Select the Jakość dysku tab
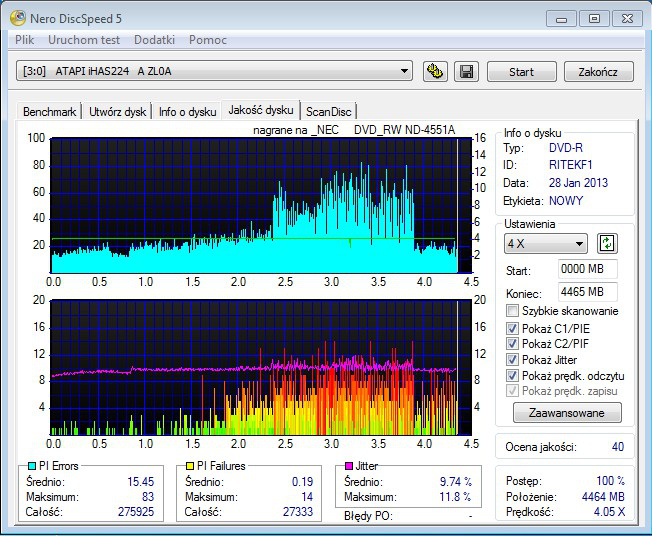Viewport: 652px width, 536px height. click(261, 110)
